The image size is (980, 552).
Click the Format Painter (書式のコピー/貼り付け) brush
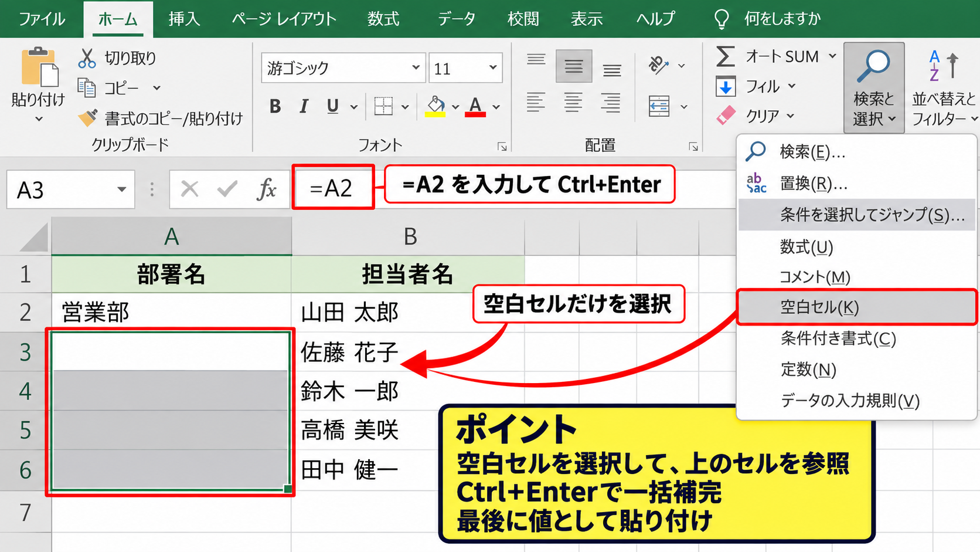(x=88, y=118)
